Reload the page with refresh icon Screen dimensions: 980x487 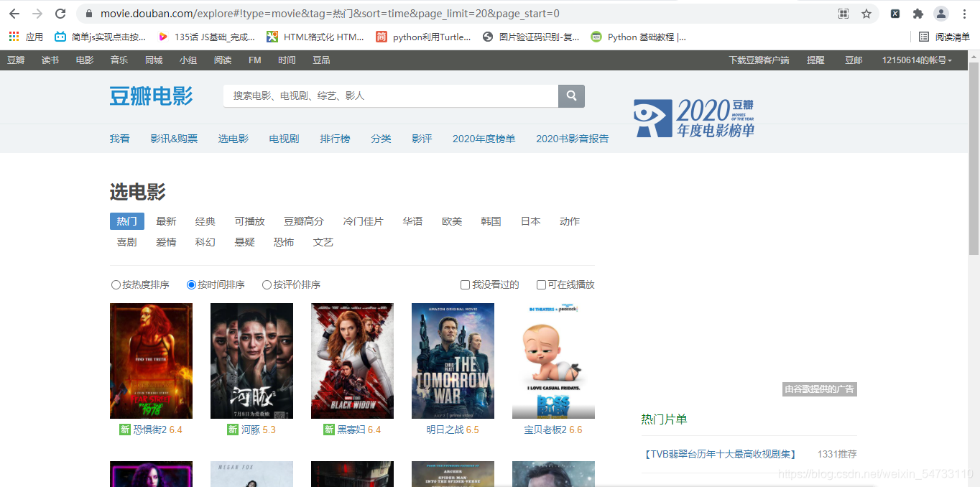point(60,14)
